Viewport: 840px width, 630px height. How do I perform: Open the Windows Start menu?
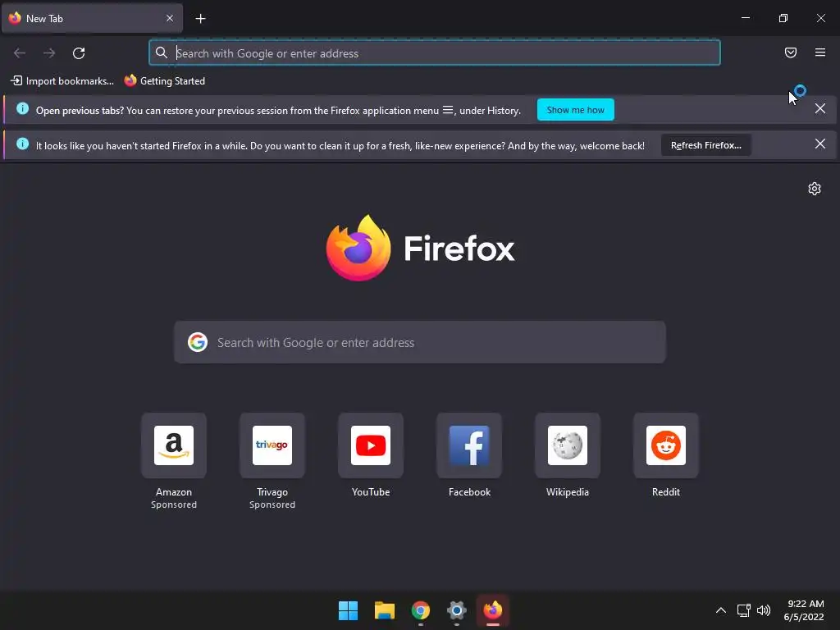pos(348,610)
